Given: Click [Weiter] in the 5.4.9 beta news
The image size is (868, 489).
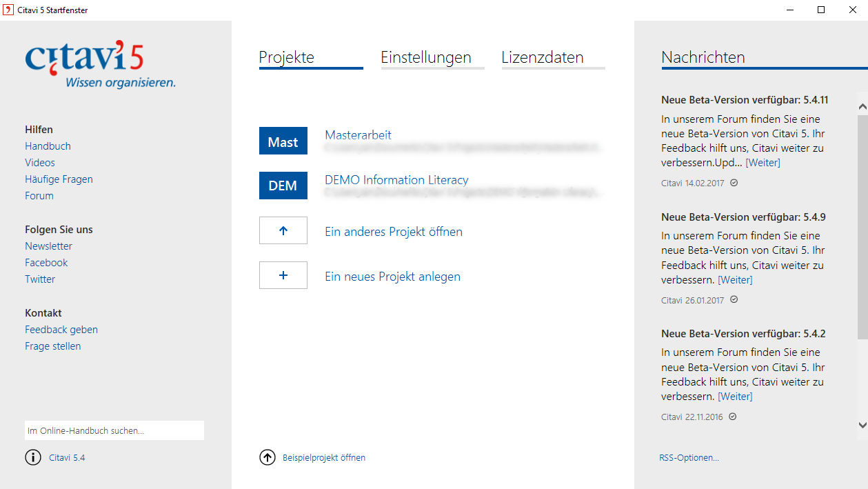Looking at the screenshot, I should (x=735, y=280).
